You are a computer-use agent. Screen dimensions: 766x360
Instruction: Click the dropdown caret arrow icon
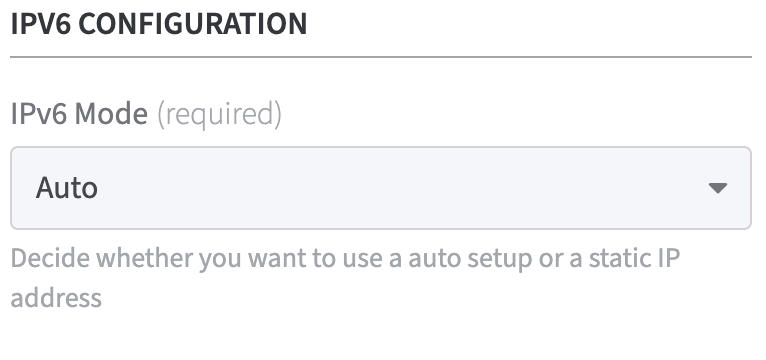click(x=718, y=188)
